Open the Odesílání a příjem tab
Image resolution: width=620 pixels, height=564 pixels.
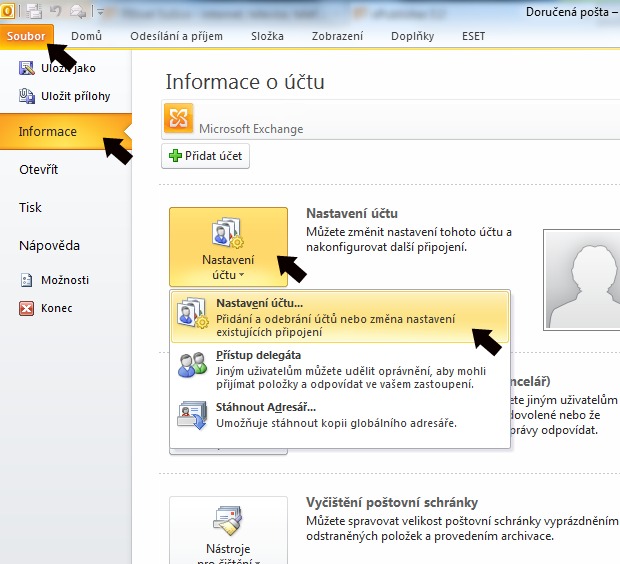tap(176, 36)
